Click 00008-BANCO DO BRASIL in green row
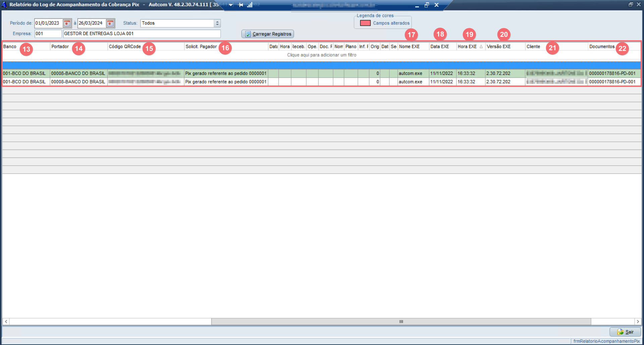 point(78,73)
